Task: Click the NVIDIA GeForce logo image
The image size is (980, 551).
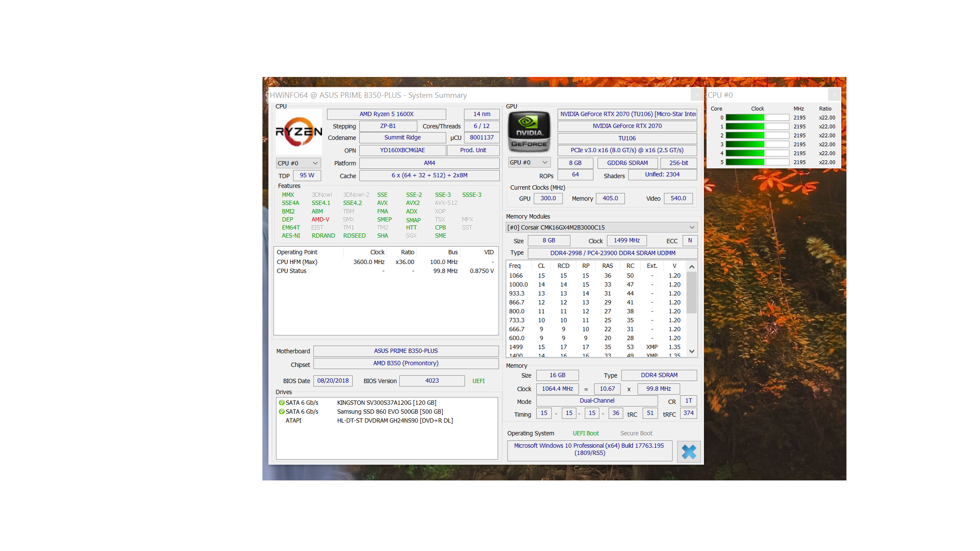Action: pos(529,132)
